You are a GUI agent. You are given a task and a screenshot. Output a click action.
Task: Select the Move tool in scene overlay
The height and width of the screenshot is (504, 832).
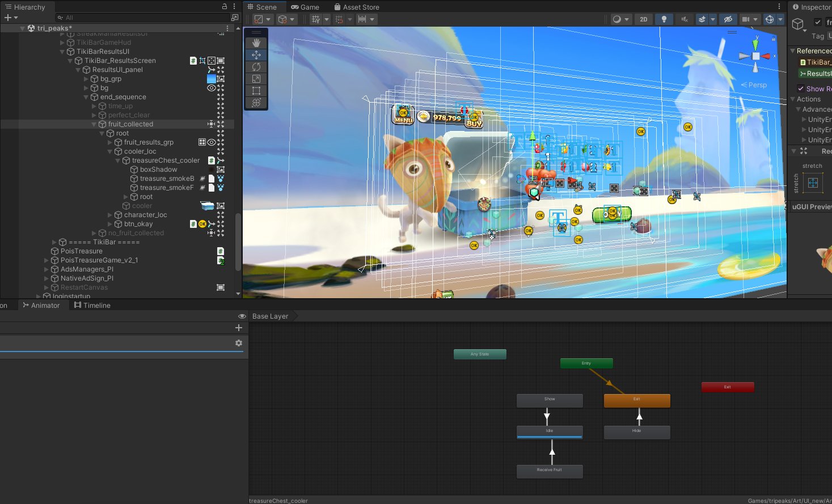pos(256,55)
